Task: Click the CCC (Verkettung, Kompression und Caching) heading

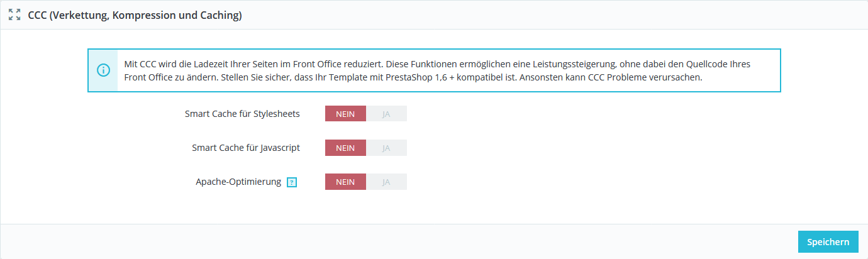Action: 135,16
